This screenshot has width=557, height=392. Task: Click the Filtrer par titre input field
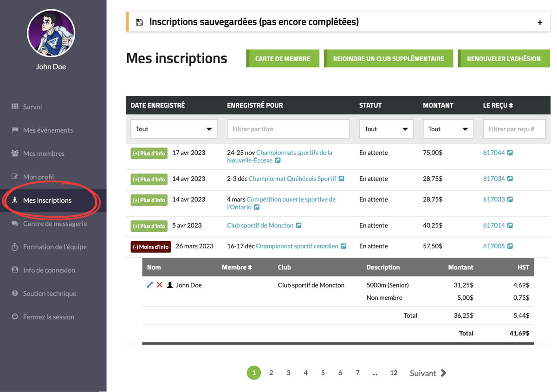tap(288, 129)
